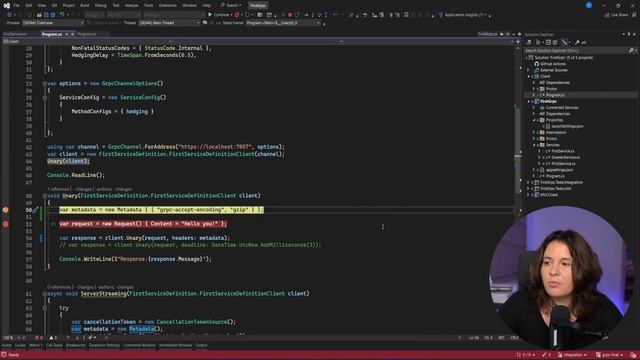Screen dimensions: 640x360
Task: Select Program.cs under the Client project
Action: (x=555, y=95)
